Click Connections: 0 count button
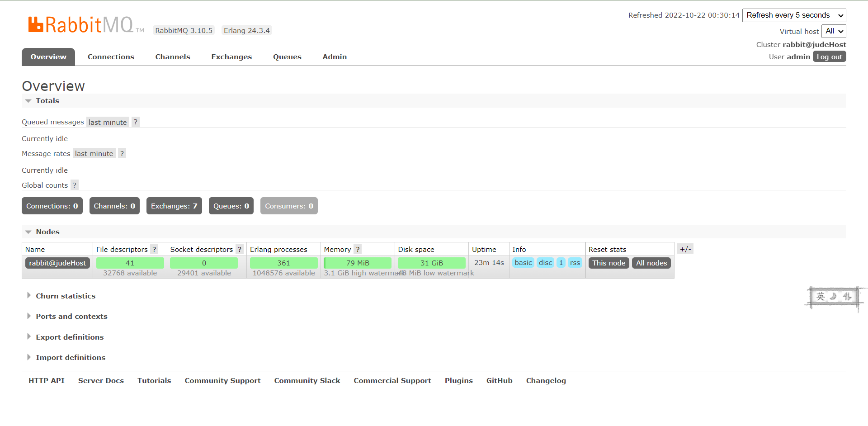This screenshot has width=868, height=426. (52, 206)
